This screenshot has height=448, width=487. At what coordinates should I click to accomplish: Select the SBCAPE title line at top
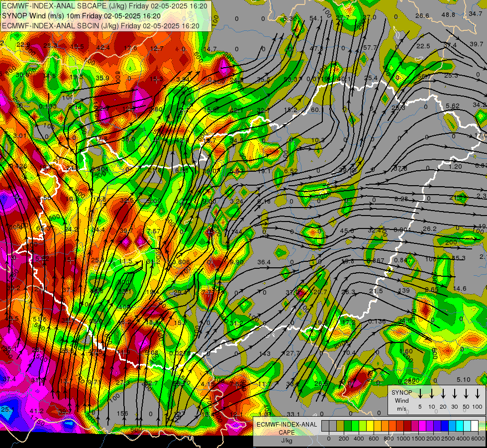click(x=104, y=6)
